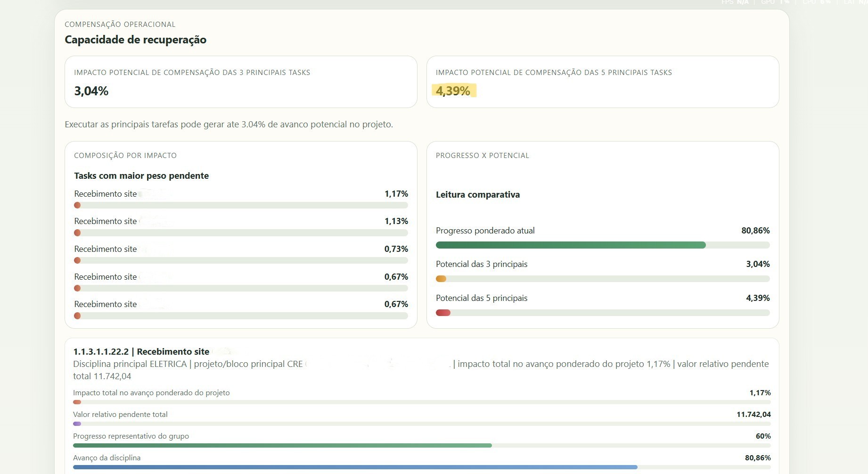Select the highlighted 4,39% value

coord(453,91)
